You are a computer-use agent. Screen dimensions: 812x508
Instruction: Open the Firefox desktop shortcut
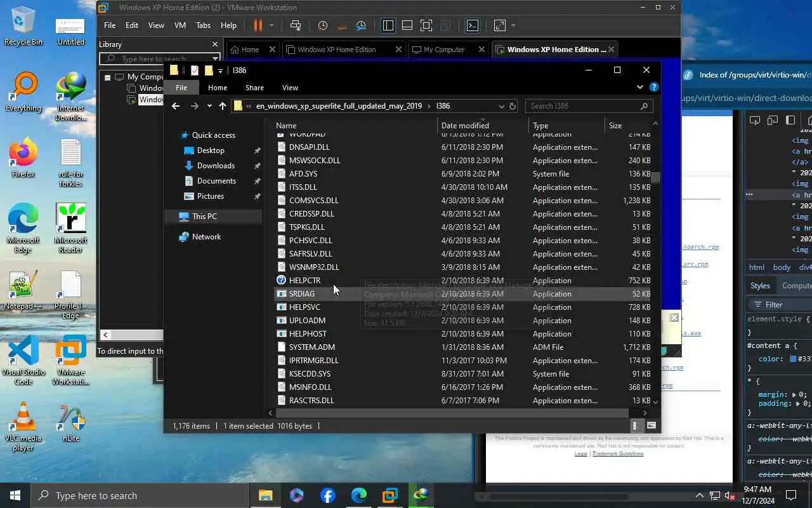point(23,159)
